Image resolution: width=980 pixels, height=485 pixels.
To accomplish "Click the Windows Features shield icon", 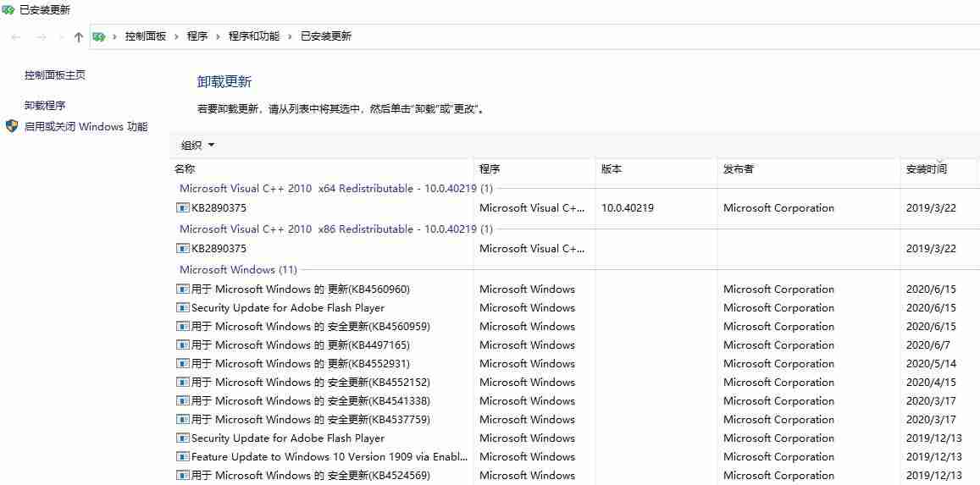I will 12,126.
